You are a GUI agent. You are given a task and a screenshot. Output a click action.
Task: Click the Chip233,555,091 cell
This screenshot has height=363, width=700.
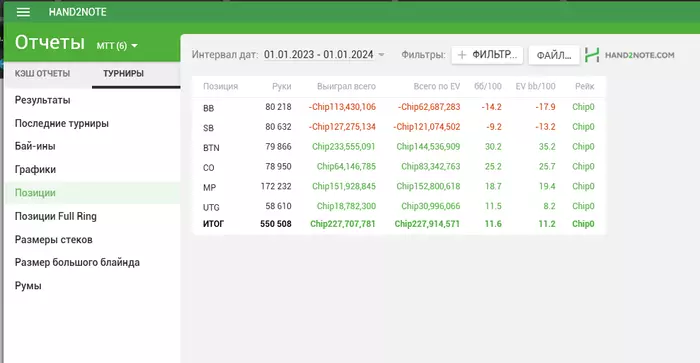(x=344, y=146)
